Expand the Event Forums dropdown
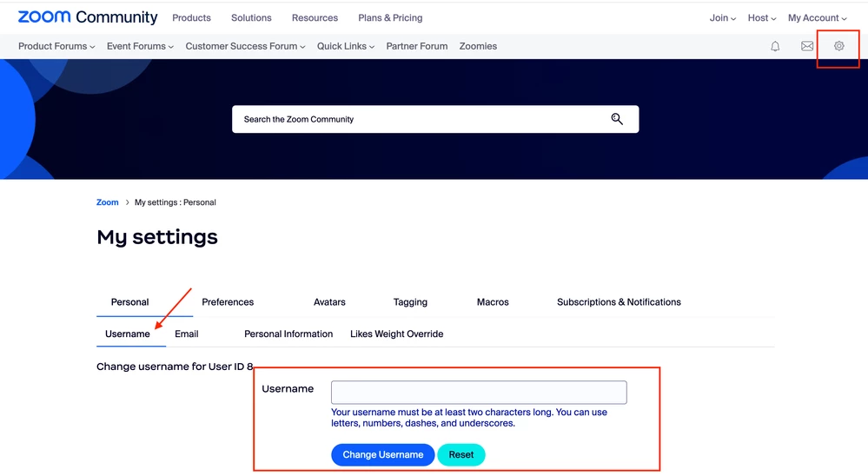This screenshot has height=476, width=868. [140, 47]
